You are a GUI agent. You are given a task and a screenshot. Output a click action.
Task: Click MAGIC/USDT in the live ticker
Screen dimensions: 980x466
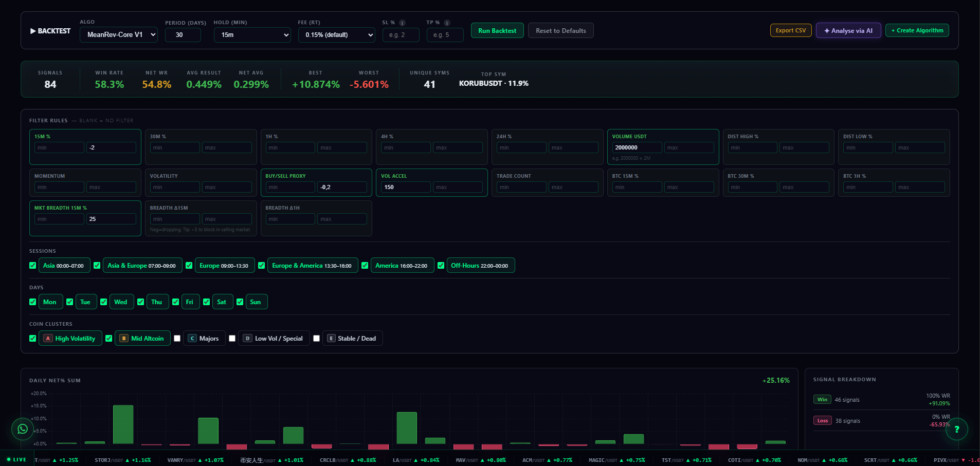[616, 460]
